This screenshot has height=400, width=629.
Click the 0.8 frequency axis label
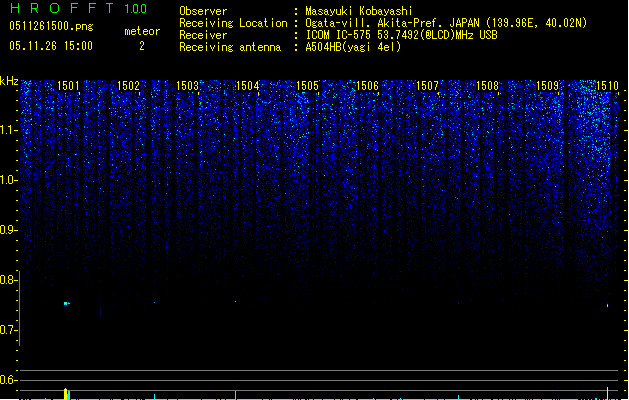[8, 280]
